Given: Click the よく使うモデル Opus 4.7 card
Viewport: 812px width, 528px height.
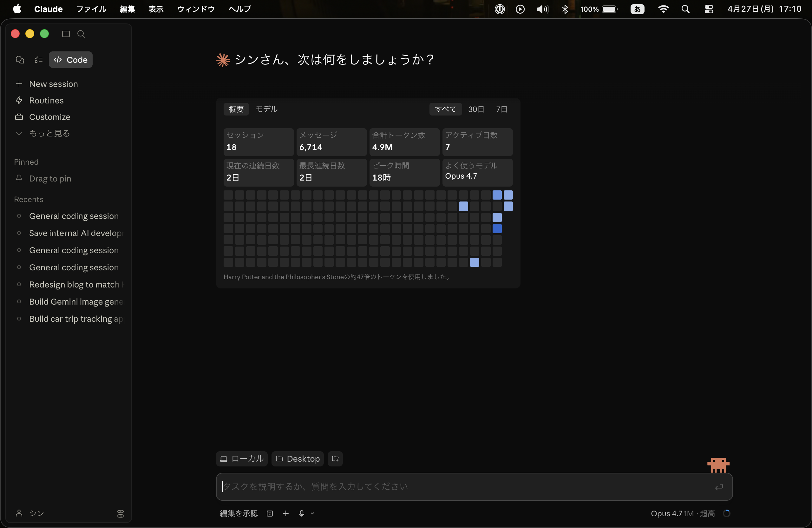Looking at the screenshot, I should (478, 172).
